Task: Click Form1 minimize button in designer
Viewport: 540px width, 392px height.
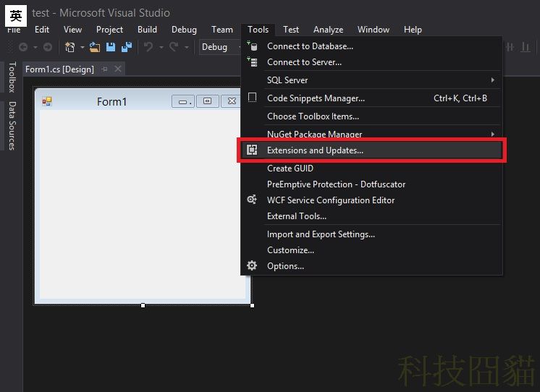Action: pyautogui.click(x=183, y=101)
